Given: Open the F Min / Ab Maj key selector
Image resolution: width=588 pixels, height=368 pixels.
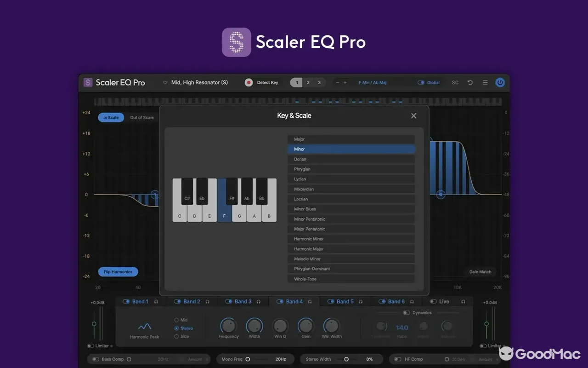Looking at the screenshot, I should (x=373, y=83).
